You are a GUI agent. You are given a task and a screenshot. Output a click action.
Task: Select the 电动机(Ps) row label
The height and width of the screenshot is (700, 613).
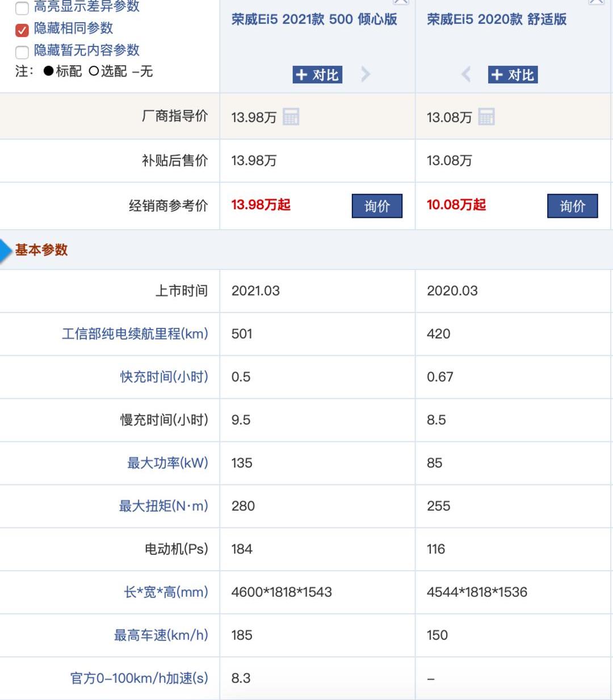tap(177, 549)
